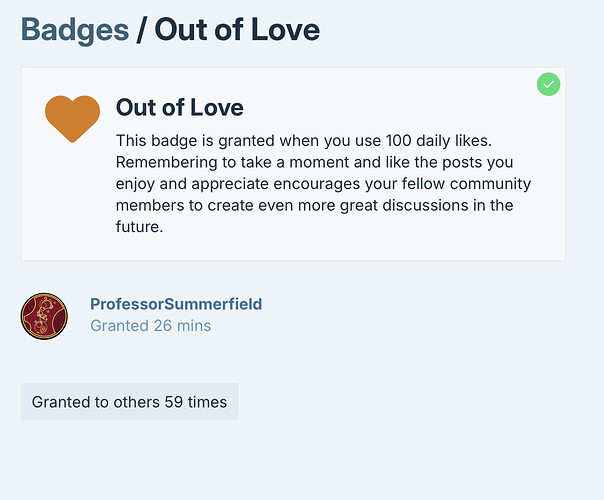The image size is (604, 500).
Task: Click the Out of Love page heading
Action: pos(237,30)
